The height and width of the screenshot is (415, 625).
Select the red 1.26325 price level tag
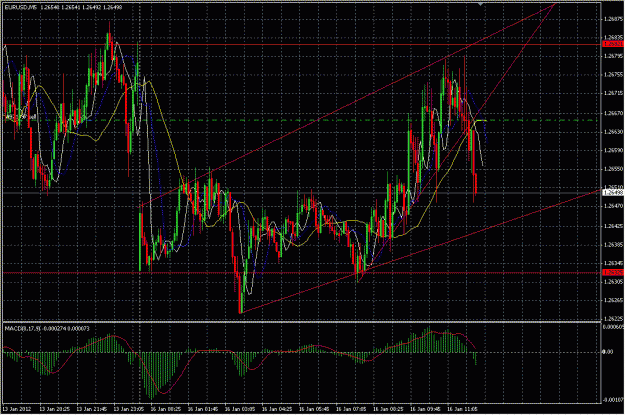point(613,273)
